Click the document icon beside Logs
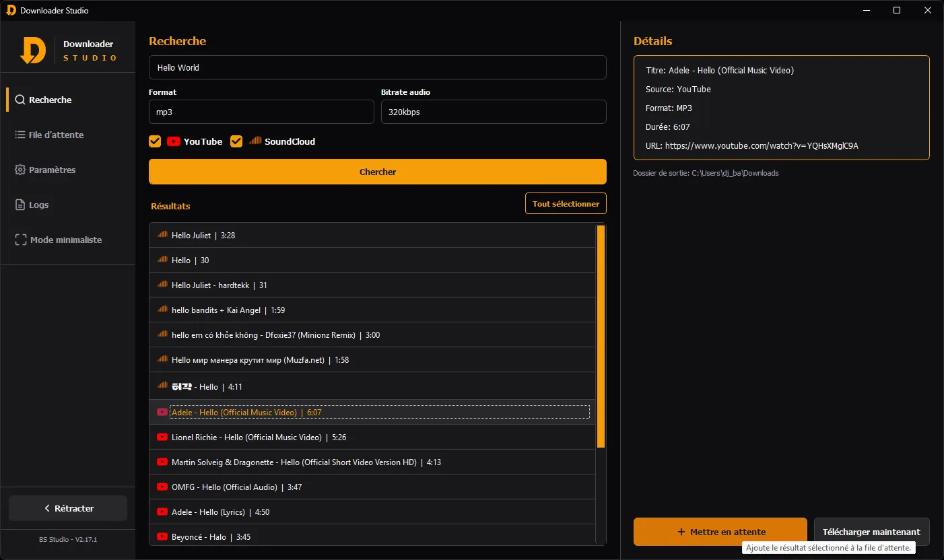The image size is (944, 560). coord(20,205)
